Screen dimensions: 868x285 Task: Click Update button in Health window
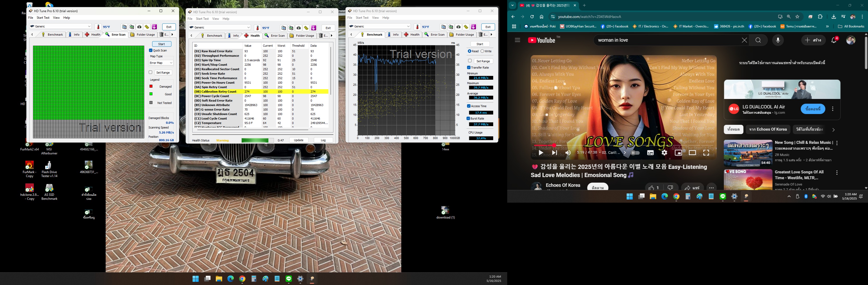click(x=298, y=140)
